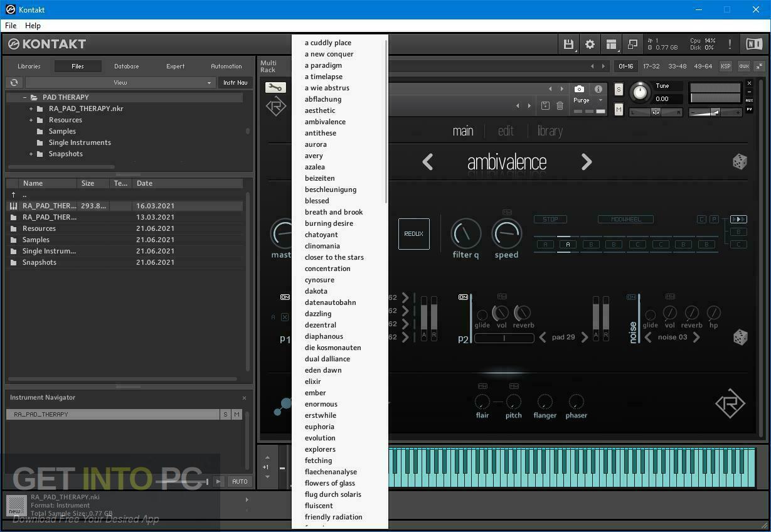
Task: Toggle Mute in Instrument Navigator row
Action: [x=237, y=415]
